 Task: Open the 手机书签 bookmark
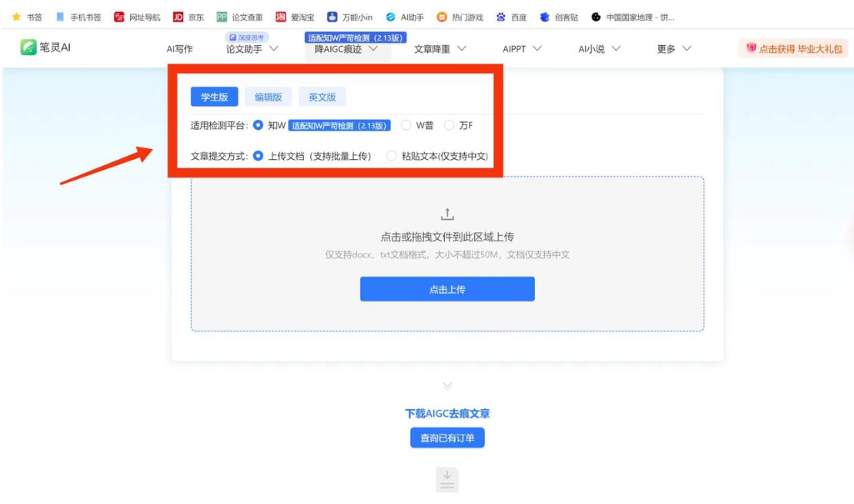click(x=78, y=17)
